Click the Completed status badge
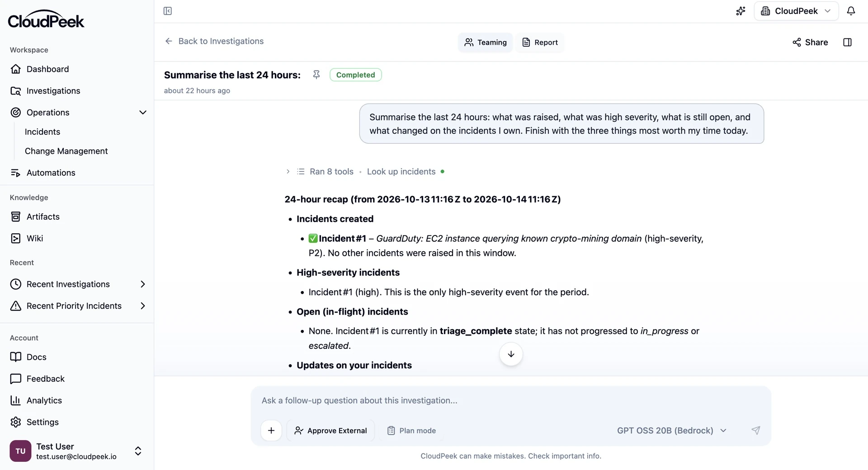The height and width of the screenshot is (470, 868). [x=355, y=75]
